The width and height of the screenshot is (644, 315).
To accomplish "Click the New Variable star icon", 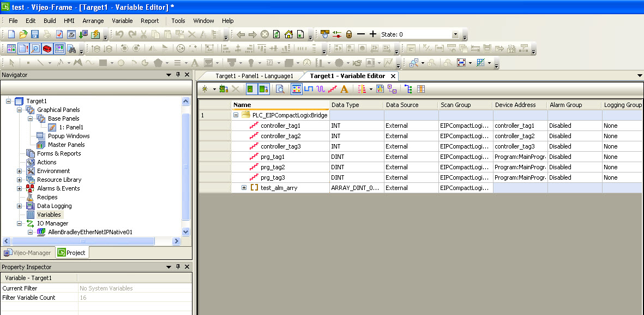I will [206, 89].
